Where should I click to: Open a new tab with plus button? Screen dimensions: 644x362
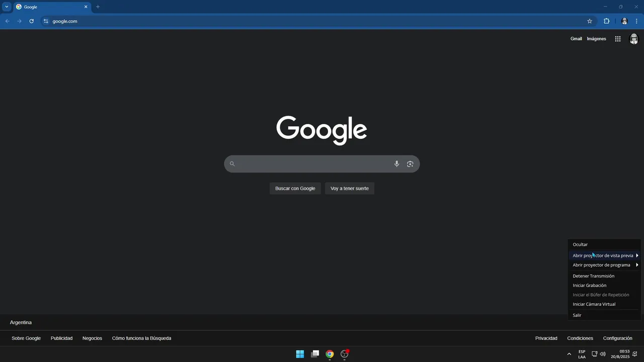(x=98, y=7)
